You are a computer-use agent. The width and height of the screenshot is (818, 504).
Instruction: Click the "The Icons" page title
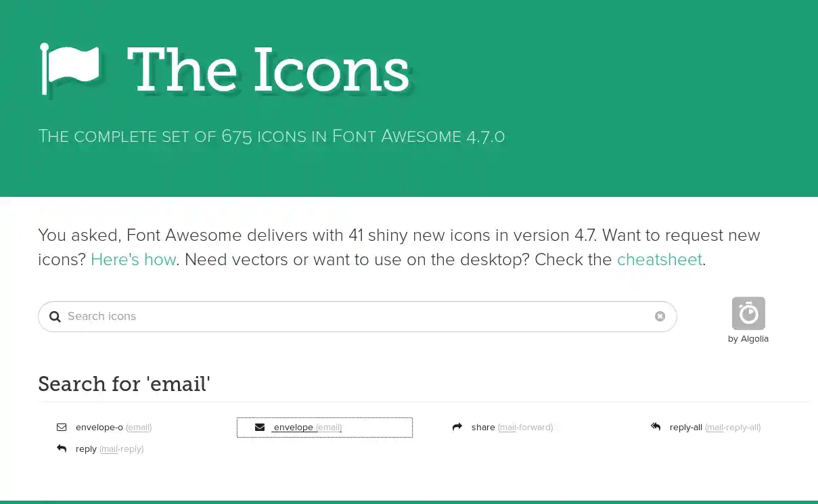coord(268,71)
